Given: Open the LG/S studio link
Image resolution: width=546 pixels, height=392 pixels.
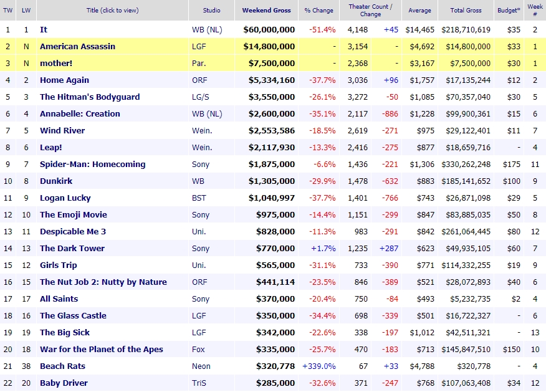Looking at the screenshot, I should coord(201,97).
